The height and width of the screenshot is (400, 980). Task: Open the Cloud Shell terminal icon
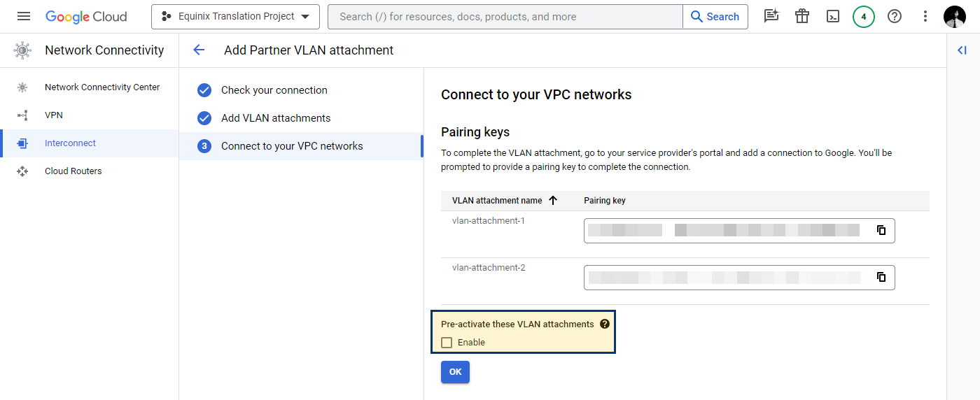coord(833,17)
